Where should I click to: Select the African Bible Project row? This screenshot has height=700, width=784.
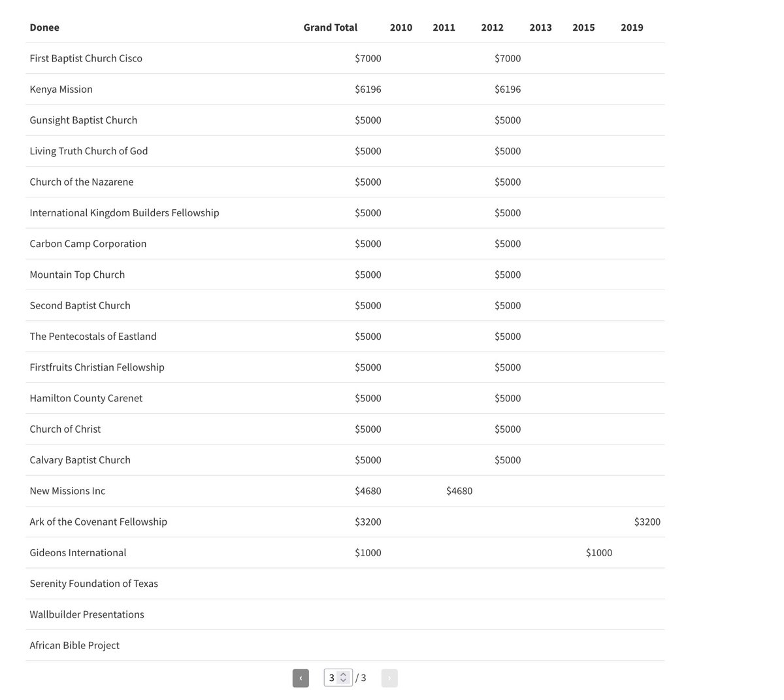[x=345, y=645]
